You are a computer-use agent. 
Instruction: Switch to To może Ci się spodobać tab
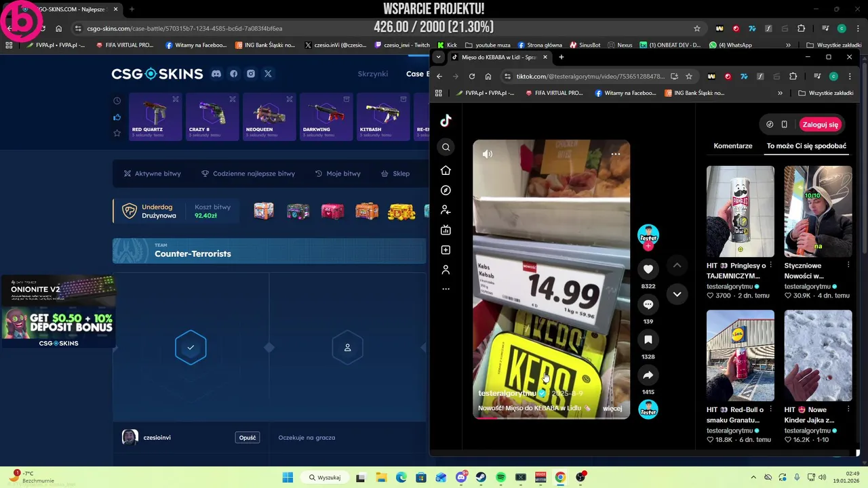[806, 146]
